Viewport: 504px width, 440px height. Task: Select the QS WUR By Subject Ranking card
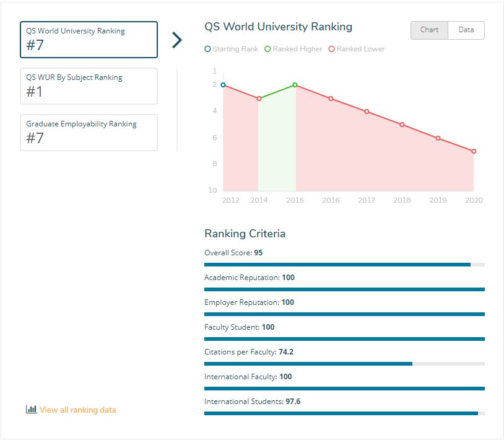[89, 86]
